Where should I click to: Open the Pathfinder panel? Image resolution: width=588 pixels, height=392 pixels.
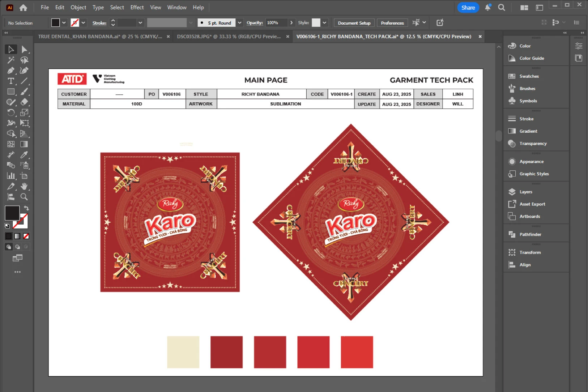pyautogui.click(x=530, y=234)
